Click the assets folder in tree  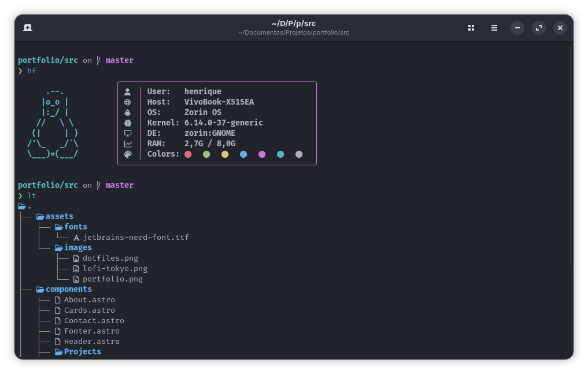(59, 216)
